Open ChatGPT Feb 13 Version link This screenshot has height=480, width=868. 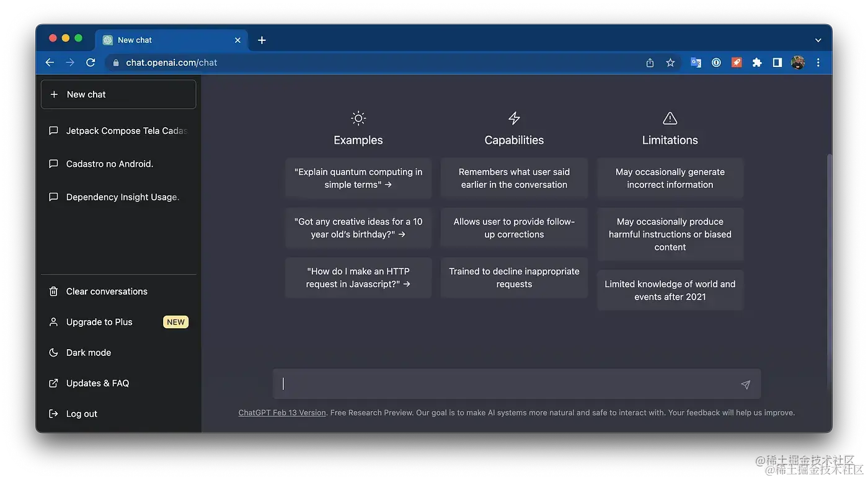point(282,412)
